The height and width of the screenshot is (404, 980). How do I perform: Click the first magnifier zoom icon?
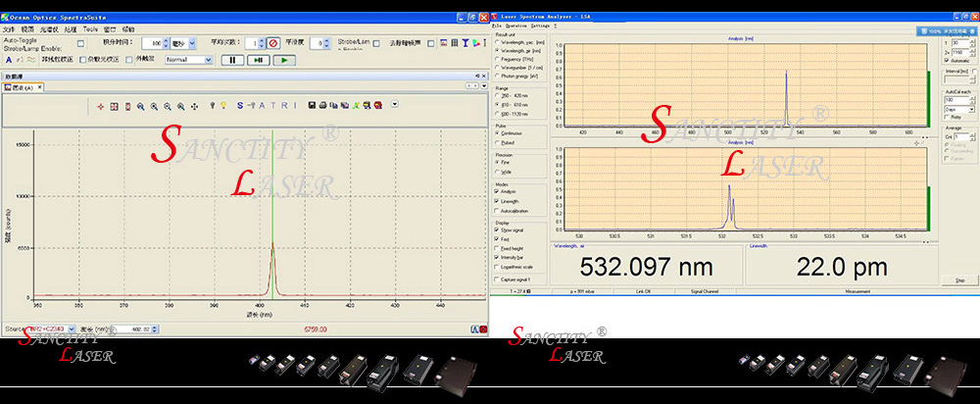click(x=140, y=106)
